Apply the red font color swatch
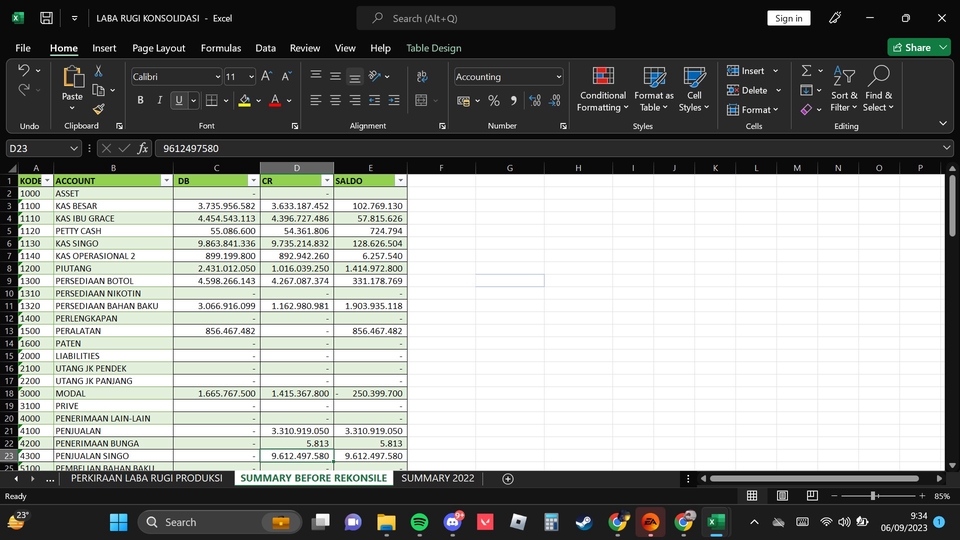Viewport: 960px width, 540px height. pyautogui.click(x=275, y=101)
